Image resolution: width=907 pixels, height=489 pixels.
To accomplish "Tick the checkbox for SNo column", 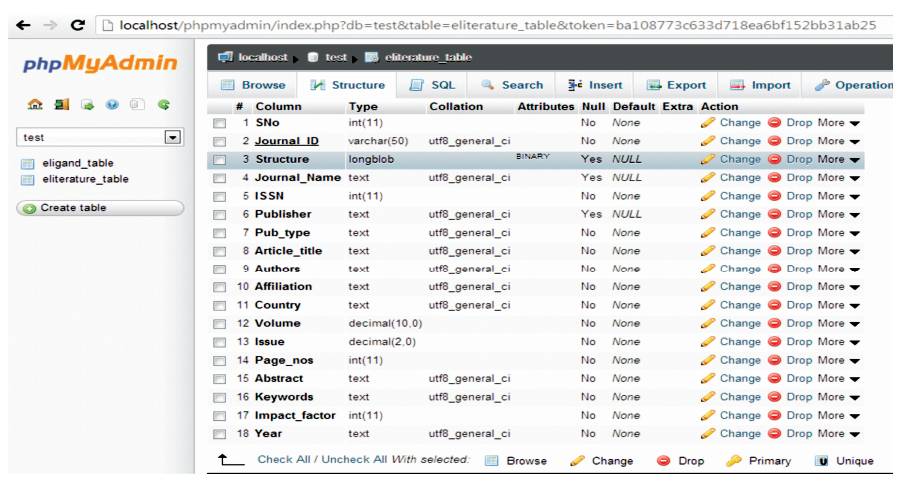I will pyautogui.click(x=220, y=123).
